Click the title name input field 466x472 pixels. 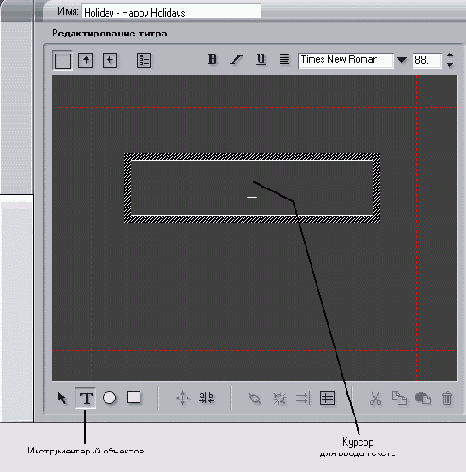pyautogui.click(x=171, y=12)
